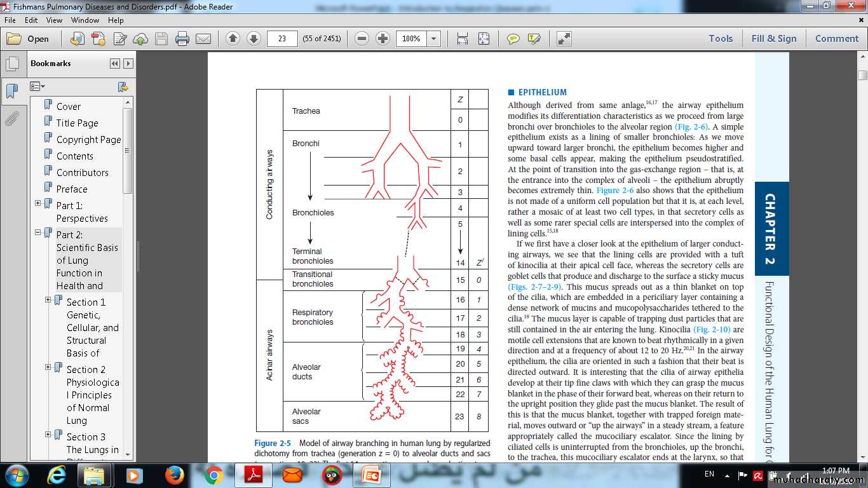Viewport: 868px width, 488px height.
Task: Click the Send file by email icon
Action: [x=203, y=39]
